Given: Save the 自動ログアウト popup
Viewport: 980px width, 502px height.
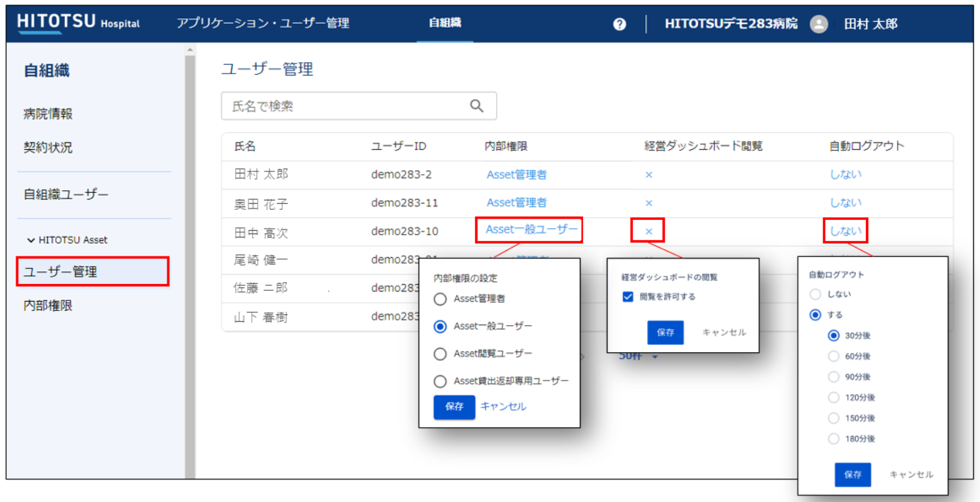Looking at the screenshot, I should tap(852, 474).
